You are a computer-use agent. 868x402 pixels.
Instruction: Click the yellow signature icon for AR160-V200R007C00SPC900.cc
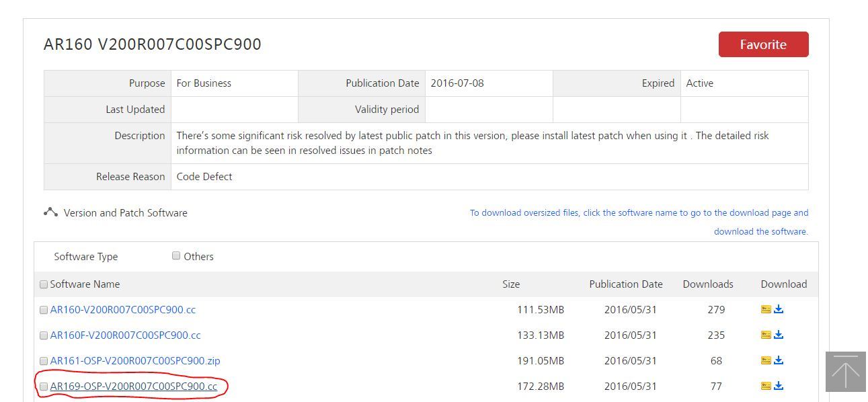click(766, 309)
